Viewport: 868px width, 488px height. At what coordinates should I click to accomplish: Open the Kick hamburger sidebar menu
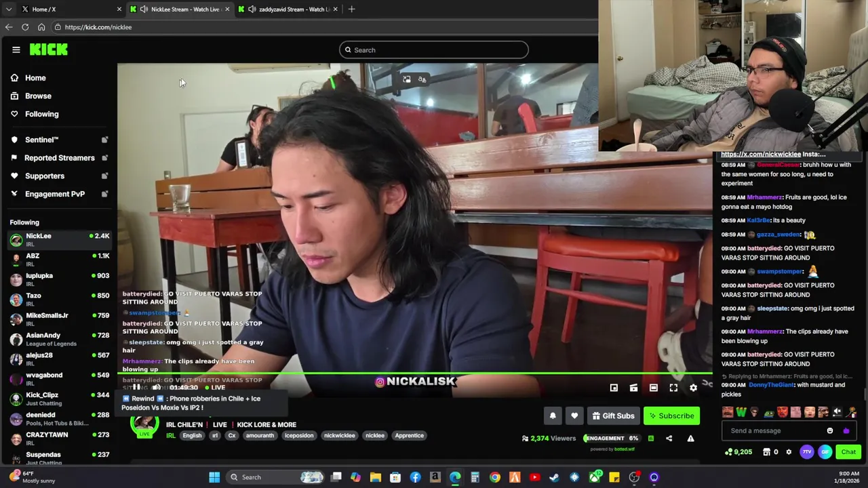click(x=16, y=49)
